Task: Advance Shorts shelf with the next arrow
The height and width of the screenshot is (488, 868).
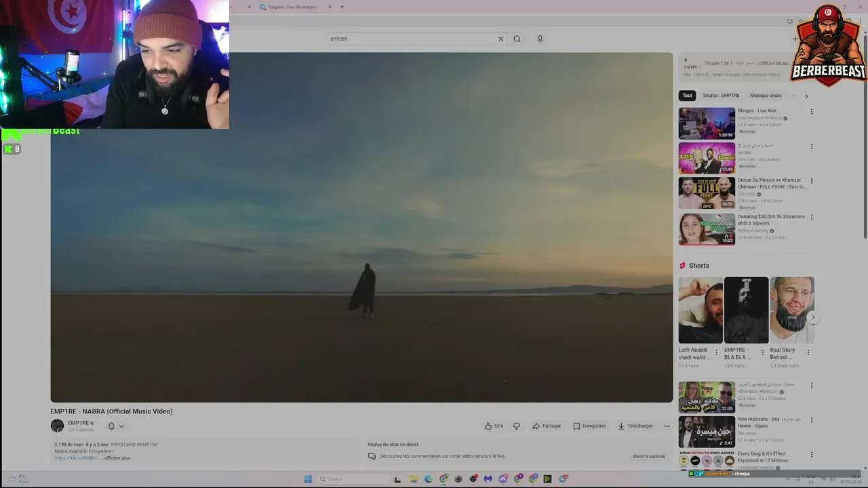Action: pos(812,317)
